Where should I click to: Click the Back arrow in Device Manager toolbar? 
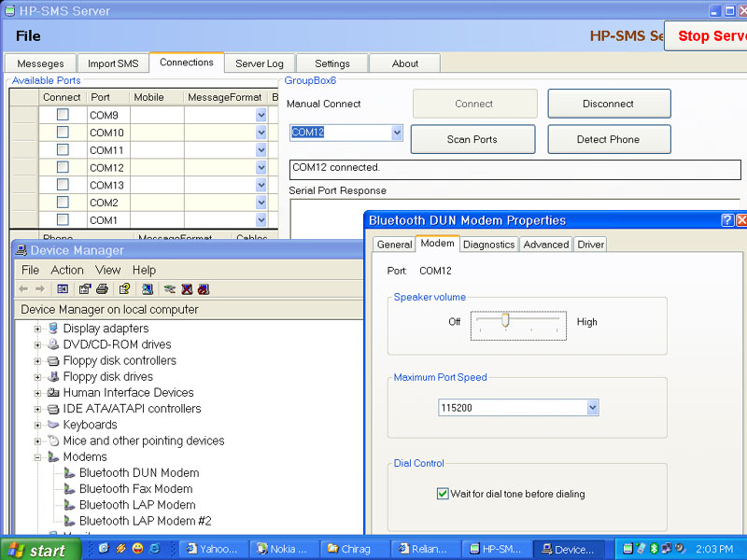[x=23, y=289]
